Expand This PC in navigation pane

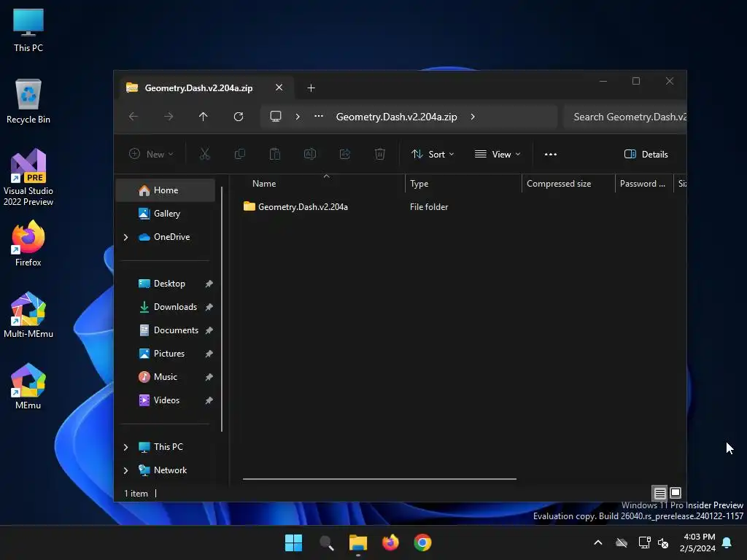click(125, 447)
